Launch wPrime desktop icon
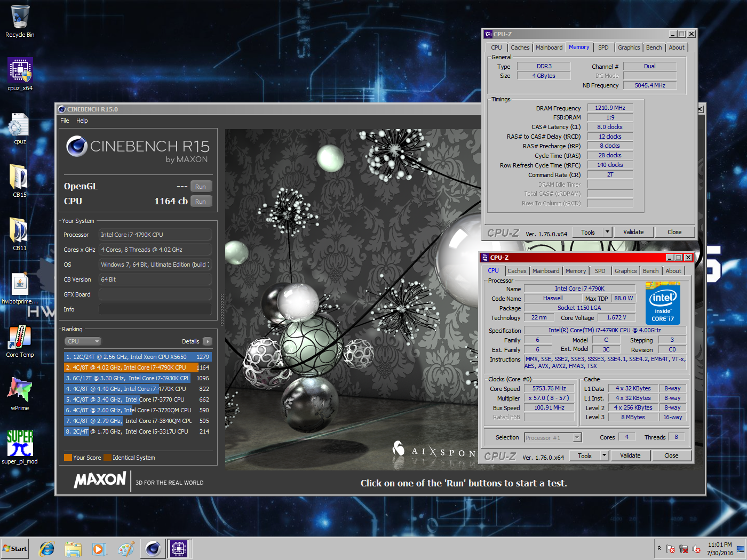Image resolution: width=747 pixels, height=560 pixels. click(20, 395)
